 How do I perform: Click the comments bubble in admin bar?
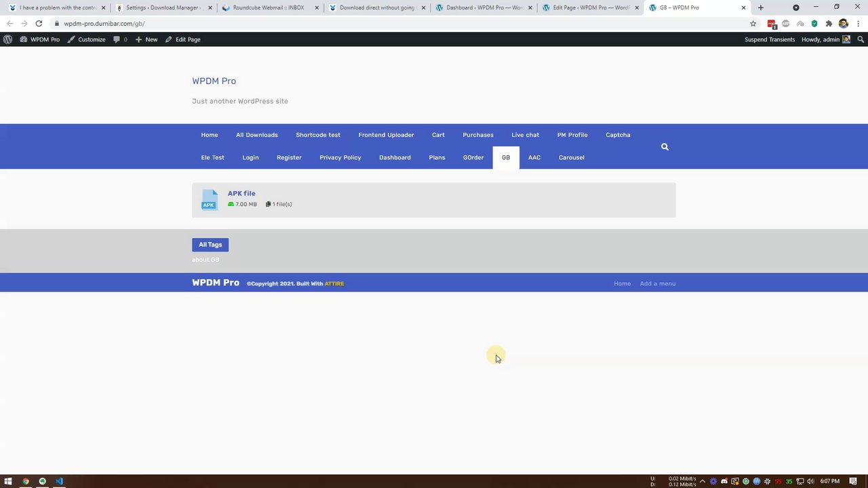point(120,39)
